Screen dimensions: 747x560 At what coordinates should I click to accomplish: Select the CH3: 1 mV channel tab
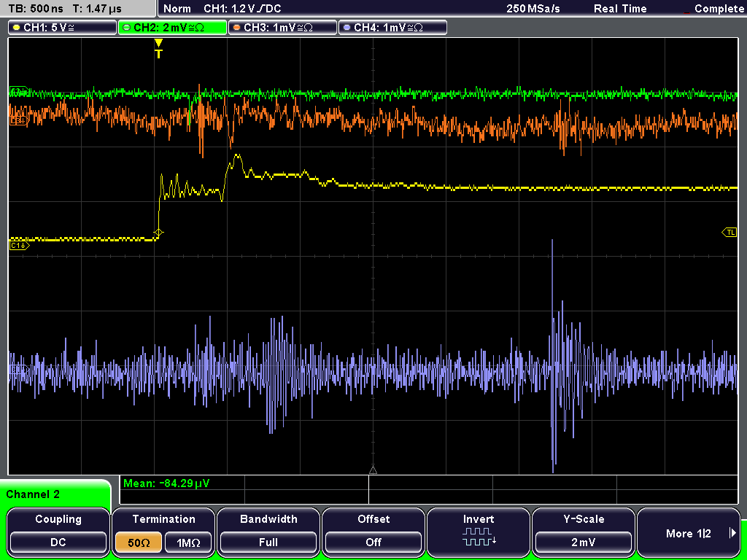[x=282, y=27]
